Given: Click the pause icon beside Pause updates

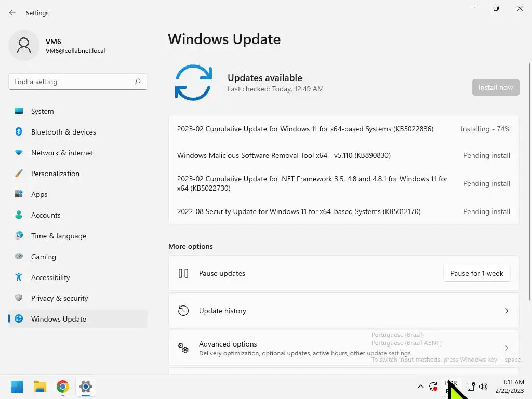Looking at the screenshot, I should 183,273.
